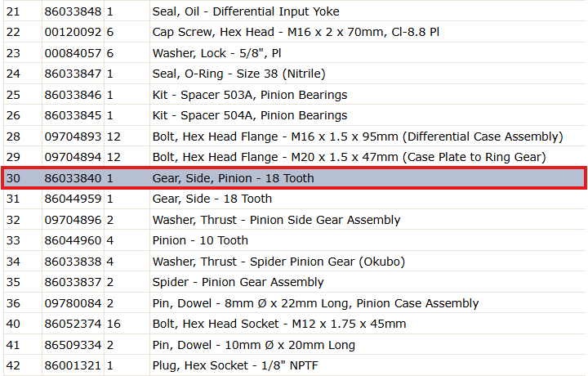This screenshot has height=376, width=588.
Task: Select Bolt M20 x 1.5 x 47mm row
Action: pos(295,157)
